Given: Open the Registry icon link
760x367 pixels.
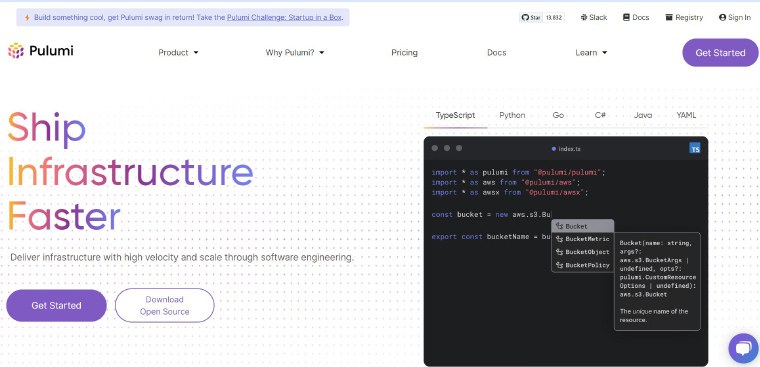Looking at the screenshot, I should (669, 17).
